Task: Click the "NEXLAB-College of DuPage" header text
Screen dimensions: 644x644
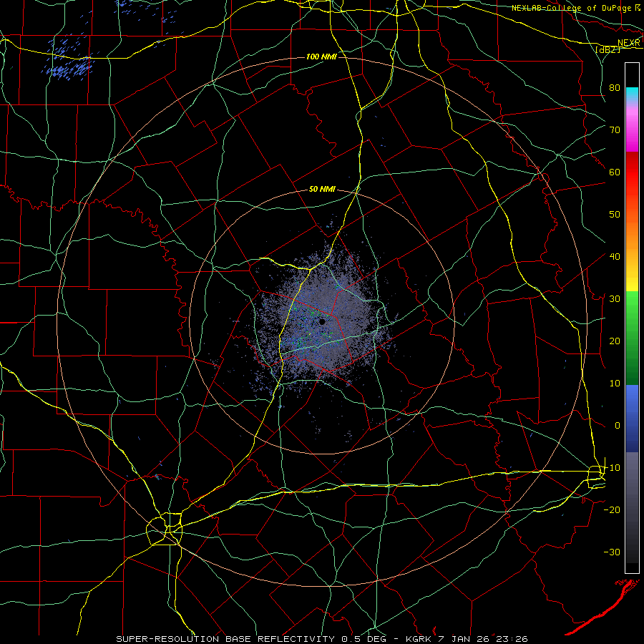Action: [x=571, y=8]
